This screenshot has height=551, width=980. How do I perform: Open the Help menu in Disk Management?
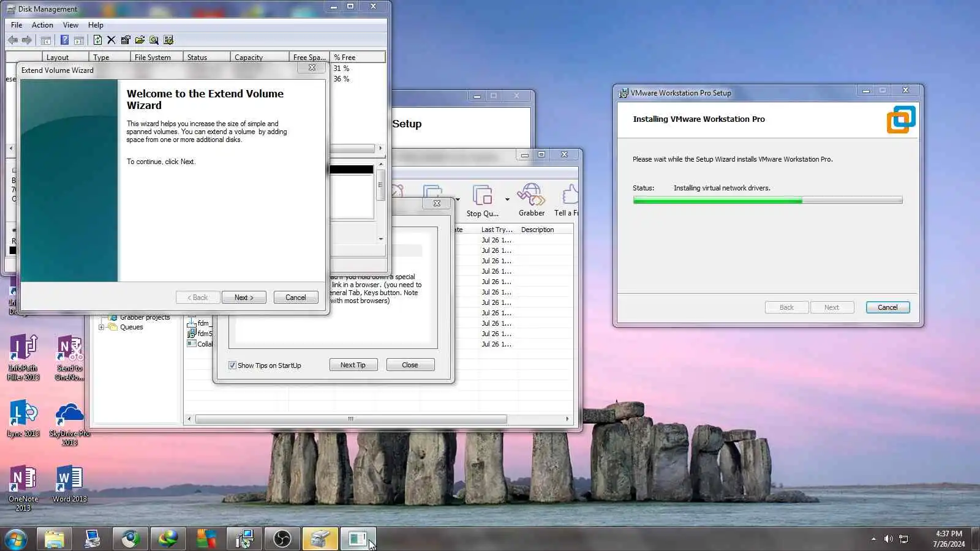click(x=96, y=25)
